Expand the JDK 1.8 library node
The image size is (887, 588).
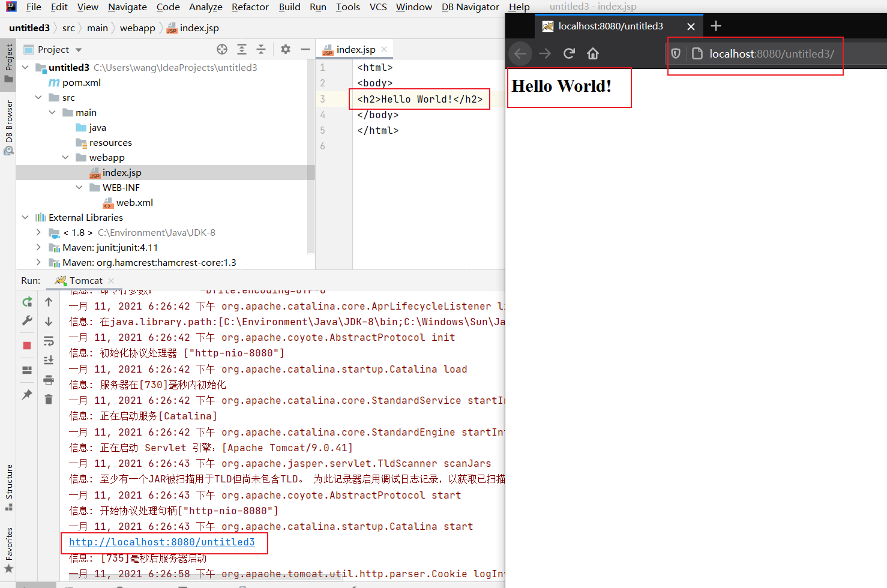(x=38, y=232)
